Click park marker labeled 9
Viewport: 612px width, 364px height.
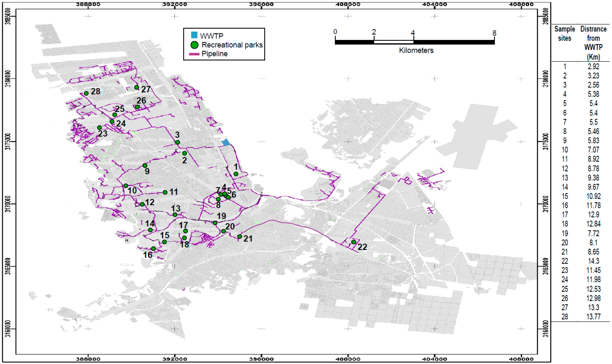pyautogui.click(x=145, y=166)
